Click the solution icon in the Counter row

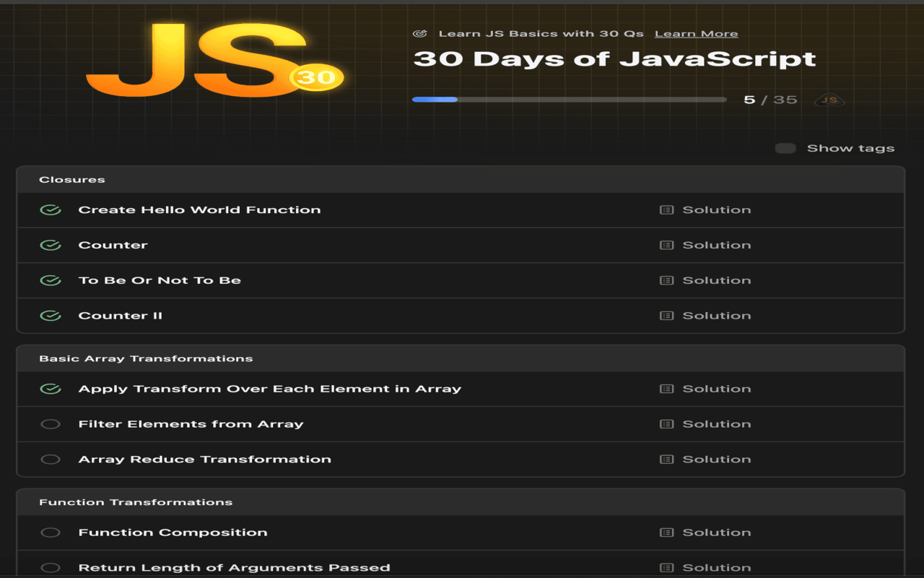click(x=667, y=246)
